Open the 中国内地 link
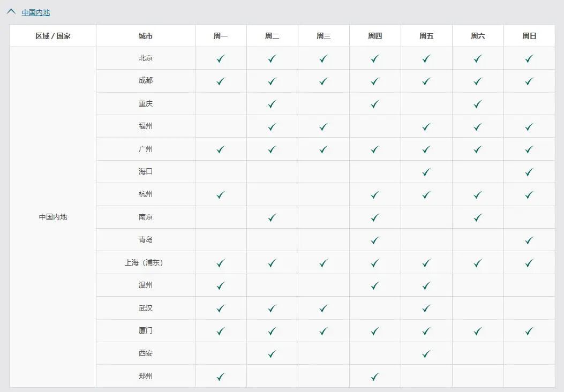The height and width of the screenshot is (392, 564). (35, 13)
